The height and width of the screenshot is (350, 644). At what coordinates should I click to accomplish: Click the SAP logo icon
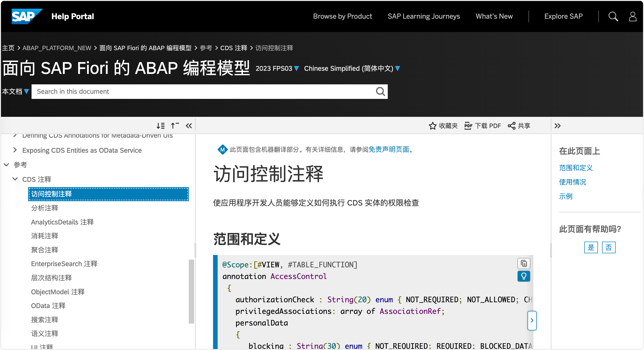26,16
